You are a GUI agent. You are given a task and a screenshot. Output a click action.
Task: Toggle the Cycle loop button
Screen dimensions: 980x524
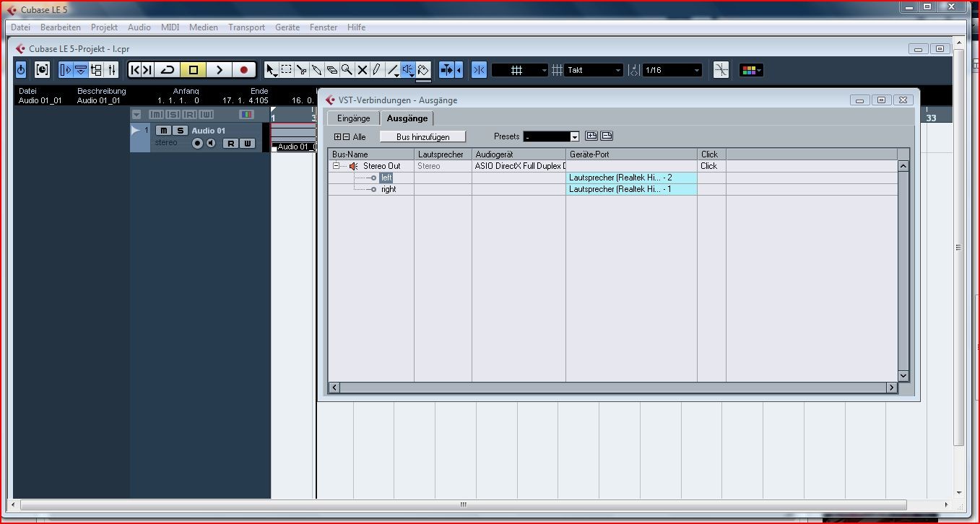click(x=168, y=70)
